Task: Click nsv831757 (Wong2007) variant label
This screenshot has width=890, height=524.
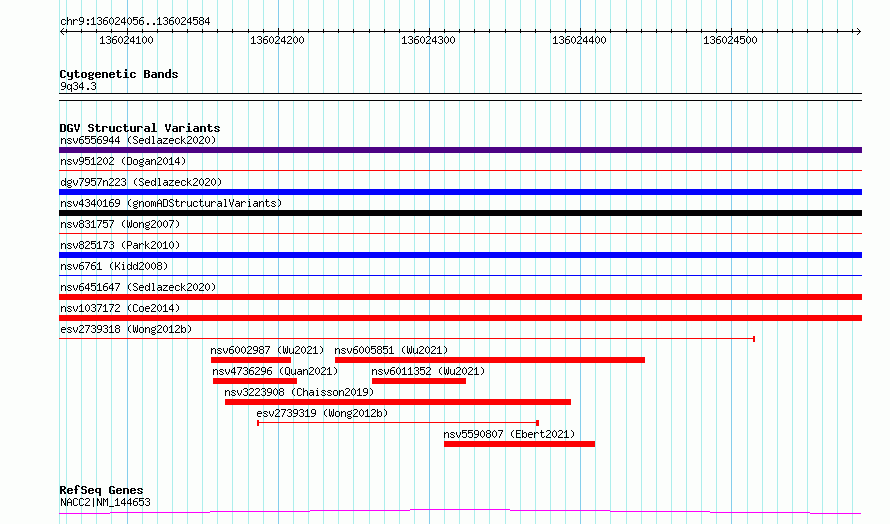Action: click(120, 224)
